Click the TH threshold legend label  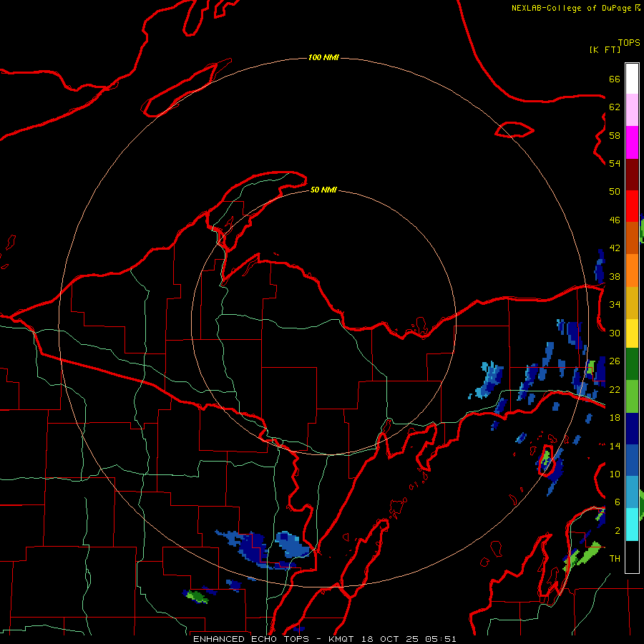(615, 559)
